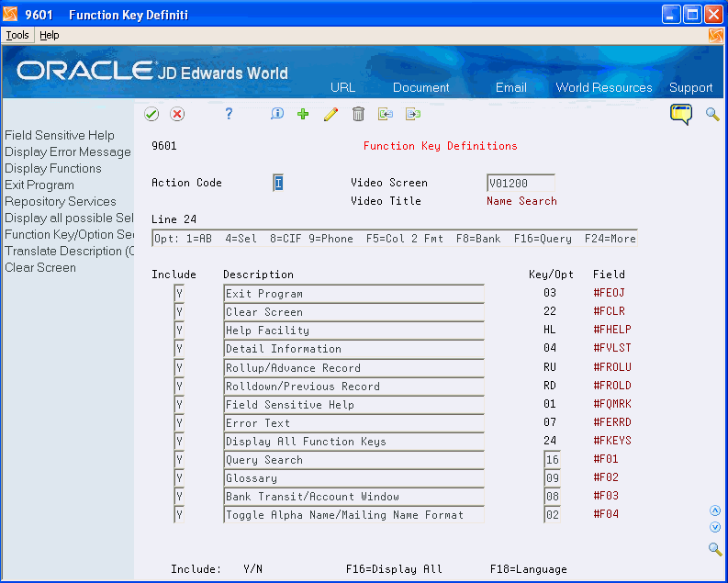This screenshot has height=583, width=728.
Task: Click the scroll up arrow icon
Action: (715, 511)
